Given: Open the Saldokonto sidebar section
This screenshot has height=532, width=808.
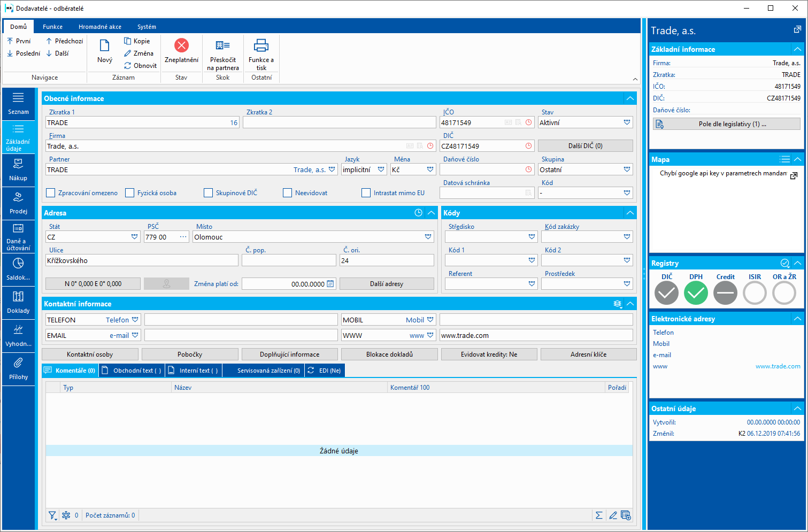Looking at the screenshot, I should [x=18, y=269].
